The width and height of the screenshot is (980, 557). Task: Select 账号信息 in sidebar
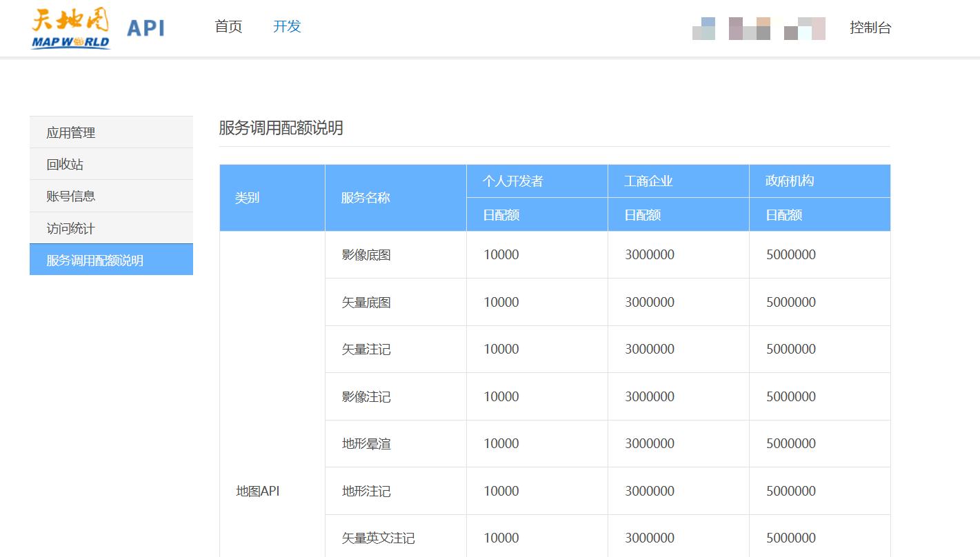click(111, 196)
